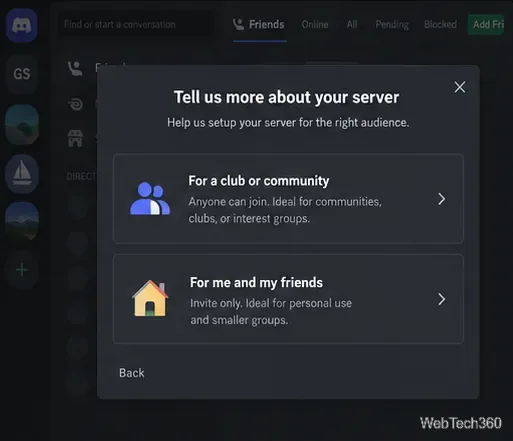Click 'Anyone can join' description text
This screenshot has height=441, width=513.
285,210
